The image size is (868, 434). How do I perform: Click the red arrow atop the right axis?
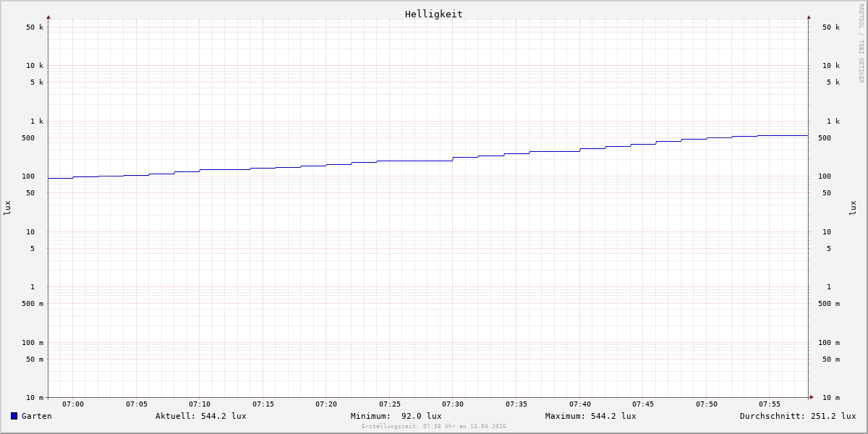[809, 17]
